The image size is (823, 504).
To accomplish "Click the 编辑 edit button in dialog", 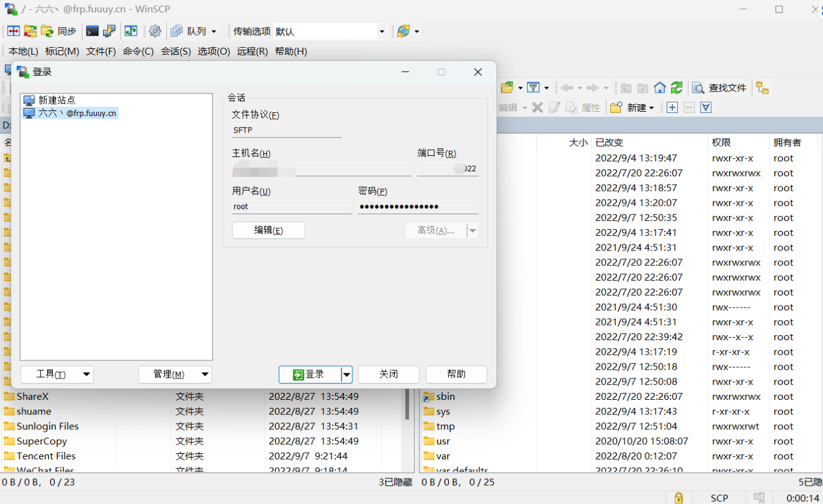I will 268,230.
